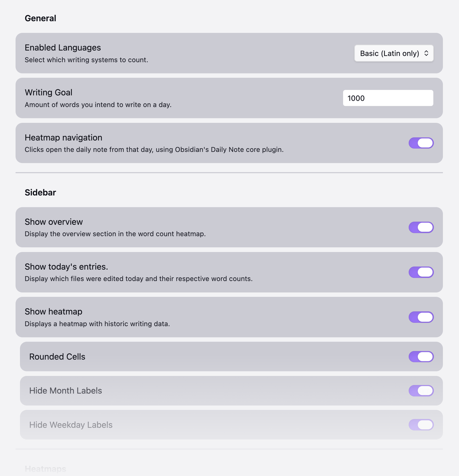Click the Enabled Languages label
The height and width of the screenshot is (476, 459).
click(x=63, y=48)
